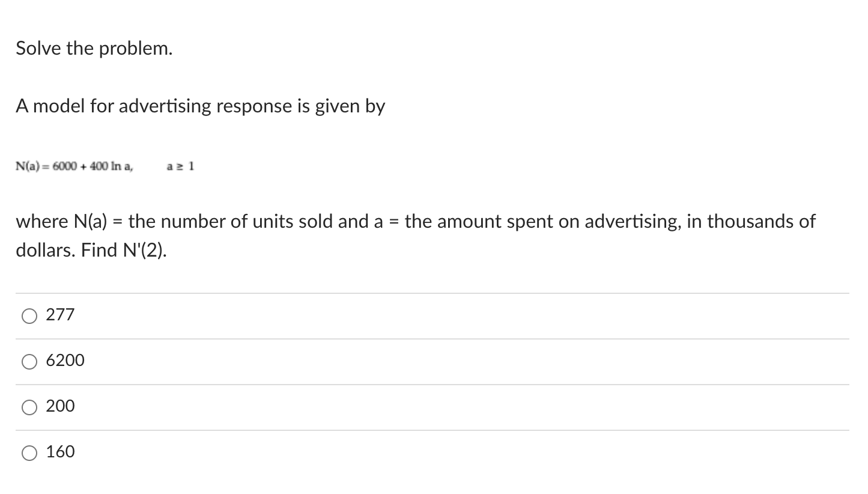The height and width of the screenshot is (494, 868).
Task: Select the radio button for 160
Action: tap(29, 452)
